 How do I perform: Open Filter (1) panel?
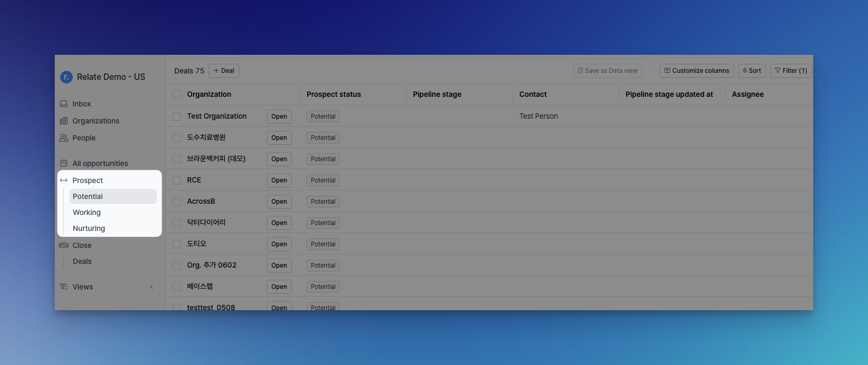coord(790,71)
